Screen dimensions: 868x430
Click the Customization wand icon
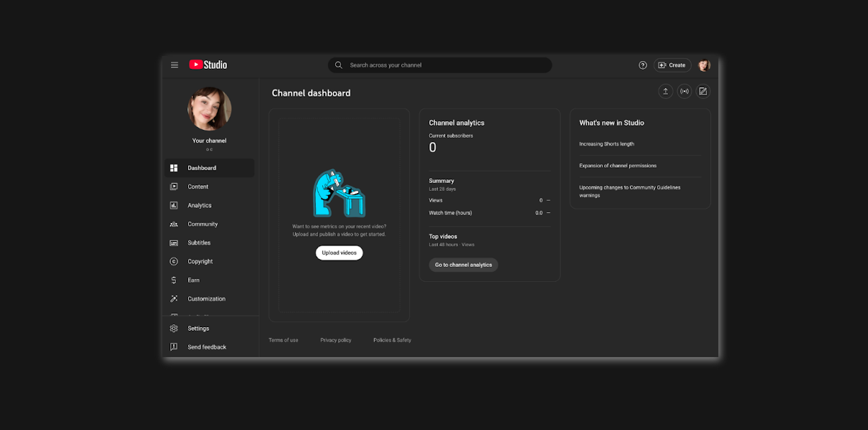tap(174, 298)
